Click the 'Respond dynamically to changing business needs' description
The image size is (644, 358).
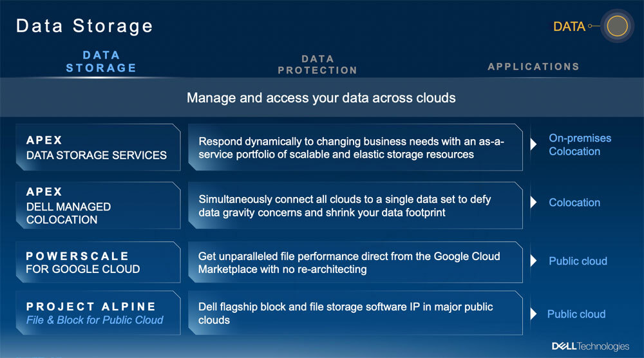coord(355,147)
